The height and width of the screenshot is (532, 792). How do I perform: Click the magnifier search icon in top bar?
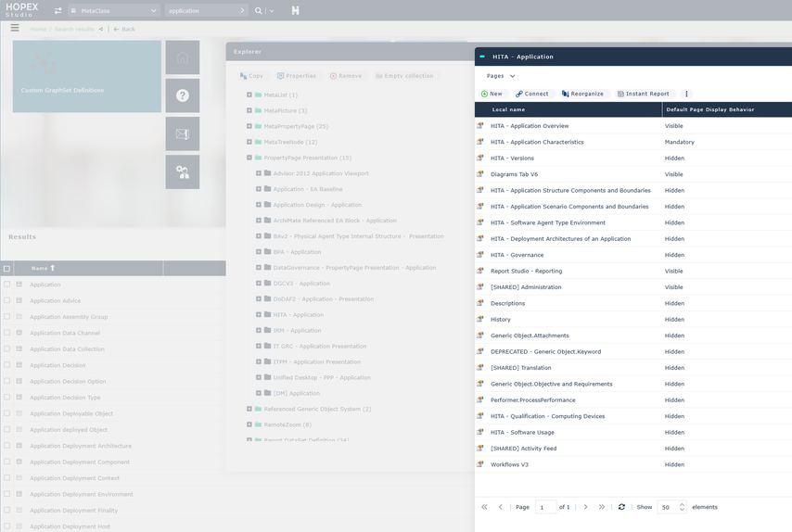(x=259, y=11)
